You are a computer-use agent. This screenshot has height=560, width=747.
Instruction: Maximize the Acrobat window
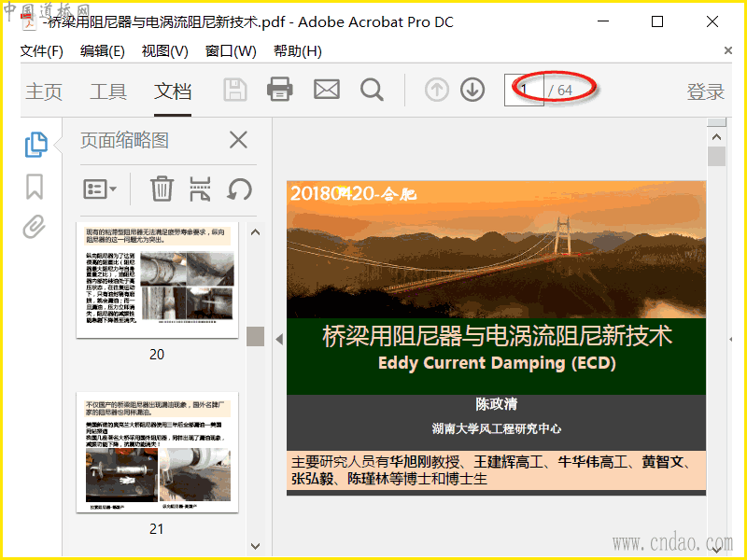657,21
